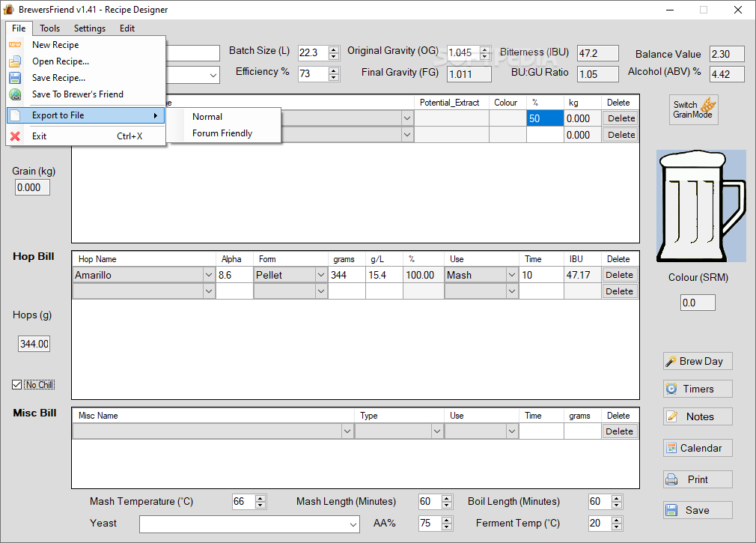Click the Hops (g) total field showing 344.00
The image size is (756, 543).
pos(34,344)
